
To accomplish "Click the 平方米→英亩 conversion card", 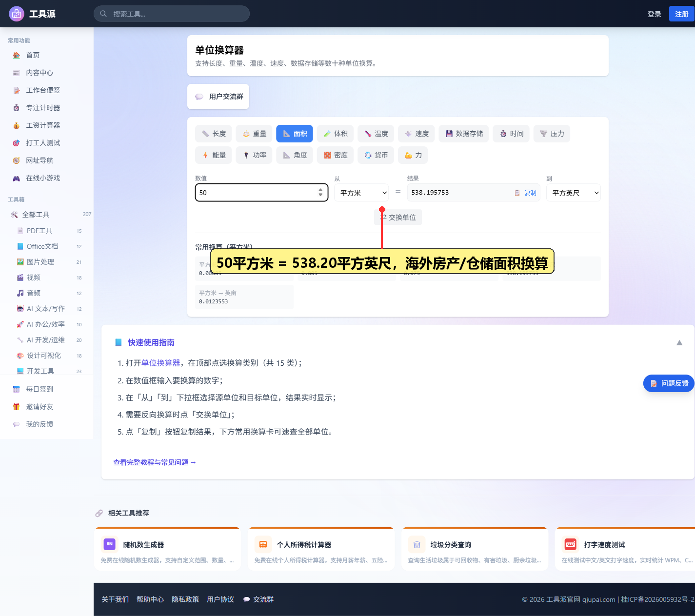I will tap(244, 297).
